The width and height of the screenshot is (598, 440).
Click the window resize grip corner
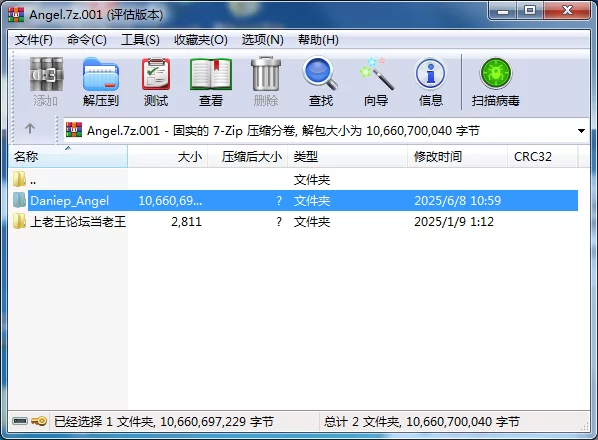tap(584, 426)
